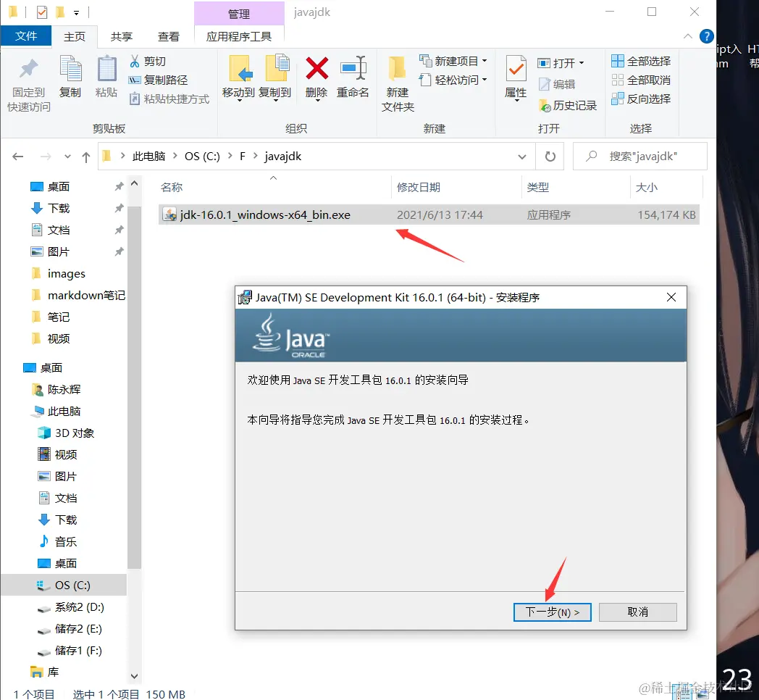Click the search javajdk input box

click(x=640, y=157)
